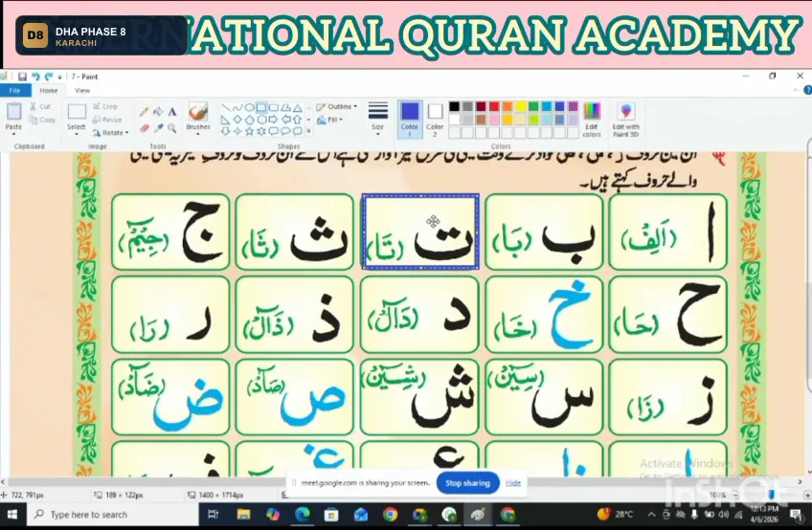This screenshot has width=812, height=530.
Task: Open the Select dropdown arrow
Action: [x=77, y=135]
